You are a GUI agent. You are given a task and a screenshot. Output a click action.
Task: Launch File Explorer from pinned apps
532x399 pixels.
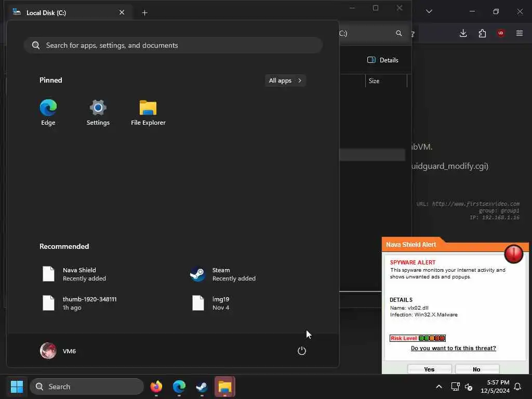[148, 113]
